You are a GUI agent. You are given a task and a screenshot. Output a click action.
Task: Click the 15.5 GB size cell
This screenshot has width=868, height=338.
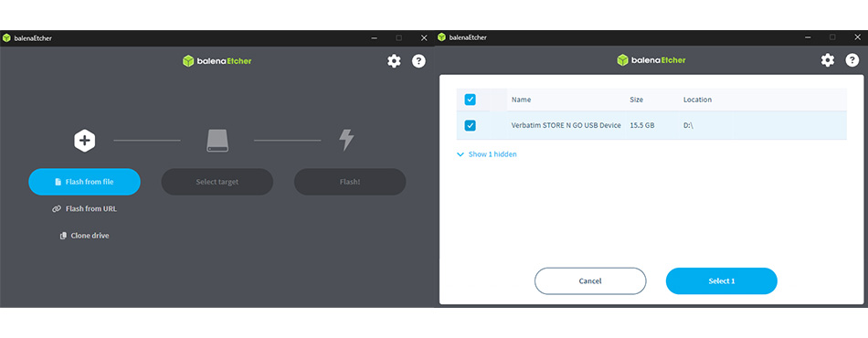click(x=642, y=125)
